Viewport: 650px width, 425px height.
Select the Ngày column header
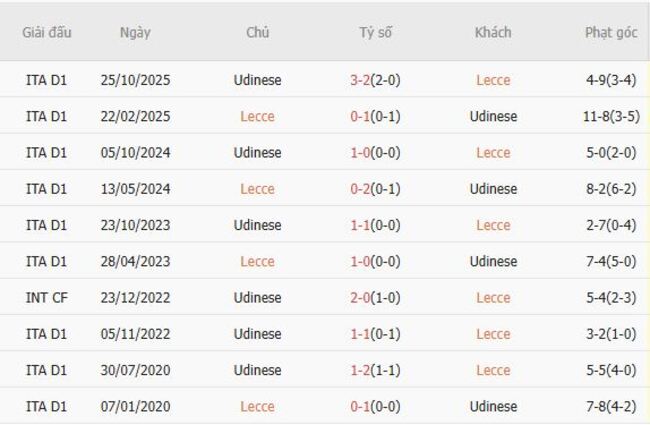tap(135, 32)
